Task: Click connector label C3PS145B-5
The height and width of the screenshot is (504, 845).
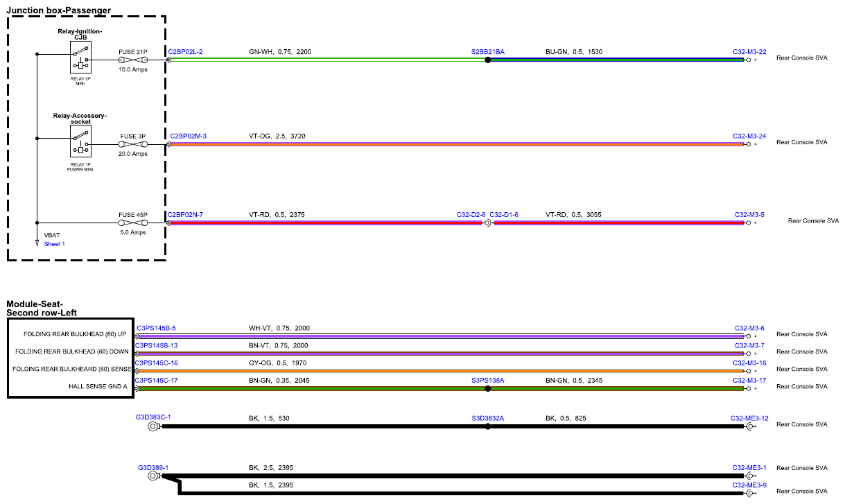Action: click(x=157, y=328)
